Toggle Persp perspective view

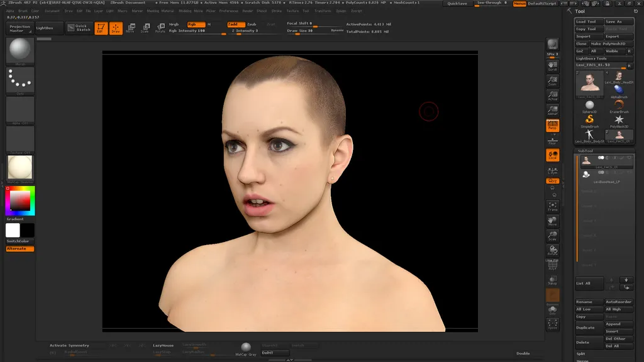552,126
